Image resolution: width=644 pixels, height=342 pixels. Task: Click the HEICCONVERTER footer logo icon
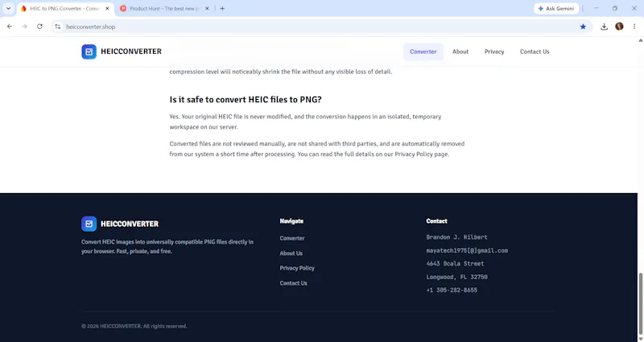point(89,224)
